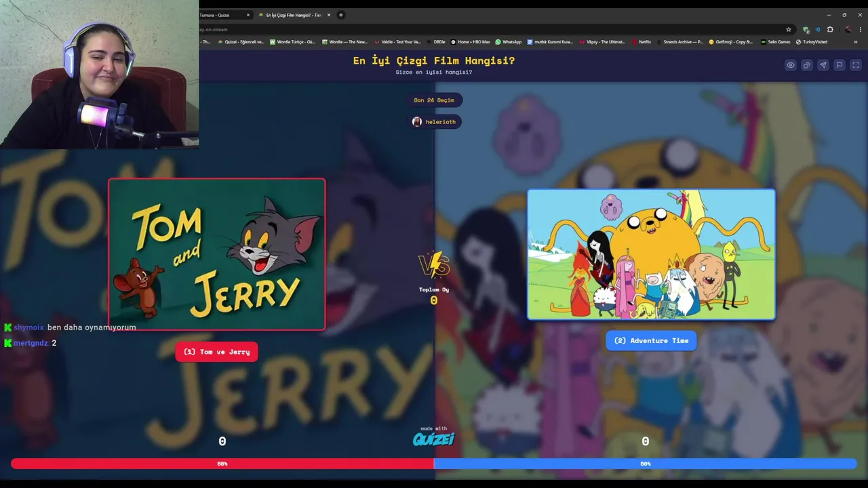Click the Quizei logo at bottom
This screenshot has height=488, width=868.
coord(434,438)
